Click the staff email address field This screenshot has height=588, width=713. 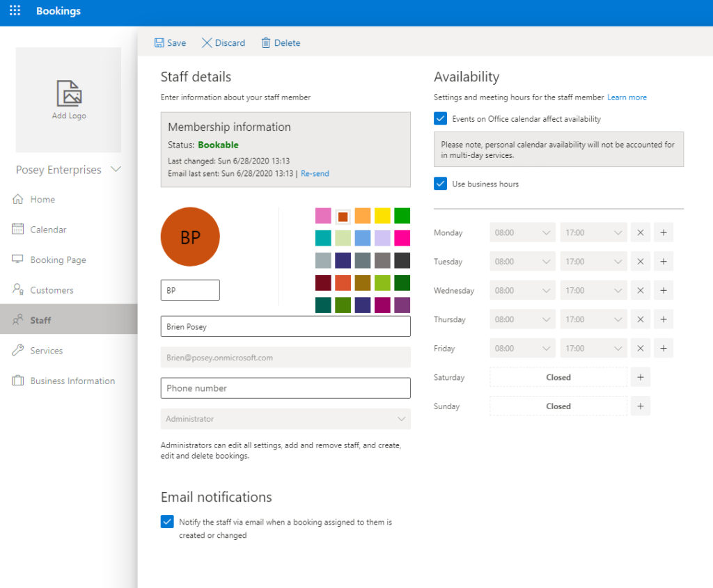285,357
